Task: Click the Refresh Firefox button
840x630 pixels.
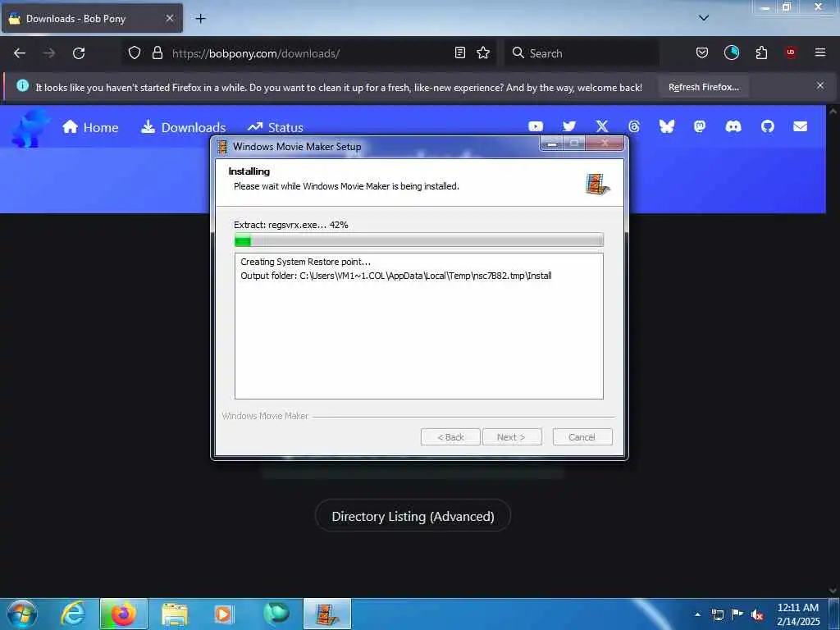Action: (703, 87)
